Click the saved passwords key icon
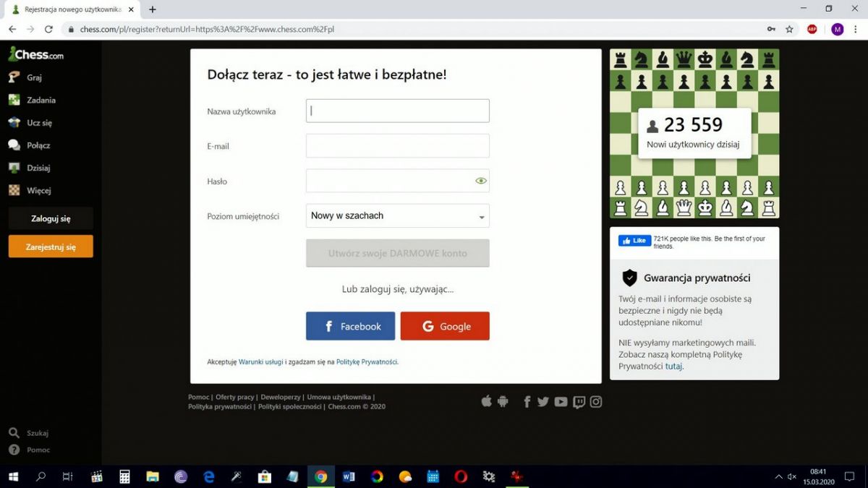Screen dimensions: 868x488 pos(772,29)
